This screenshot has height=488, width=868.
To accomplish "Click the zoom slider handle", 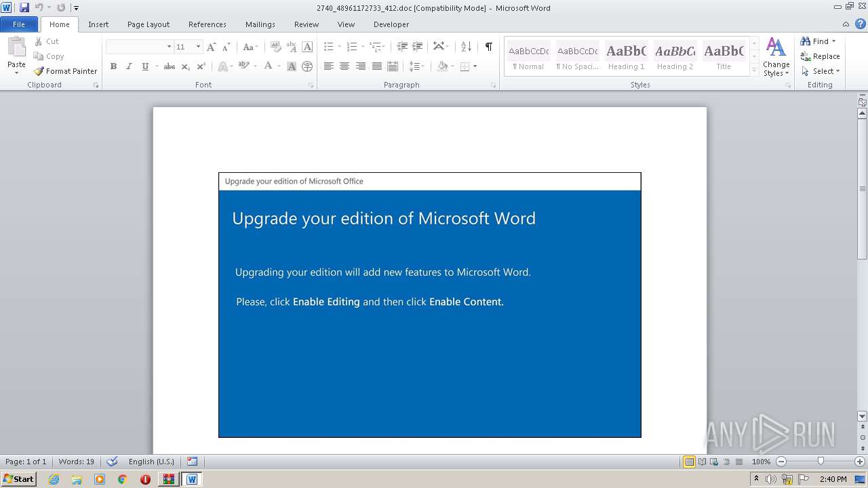I will pyautogui.click(x=821, y=462).
